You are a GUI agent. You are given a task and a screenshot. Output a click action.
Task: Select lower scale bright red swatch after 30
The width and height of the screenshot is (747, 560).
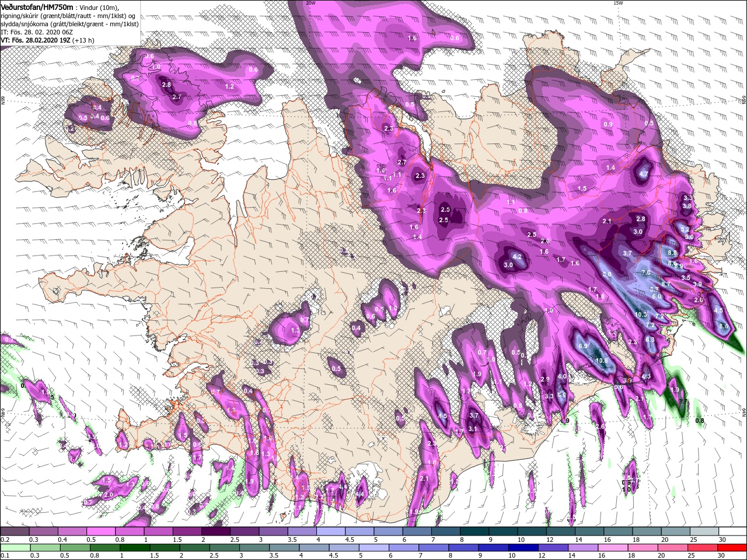(731, 548)
